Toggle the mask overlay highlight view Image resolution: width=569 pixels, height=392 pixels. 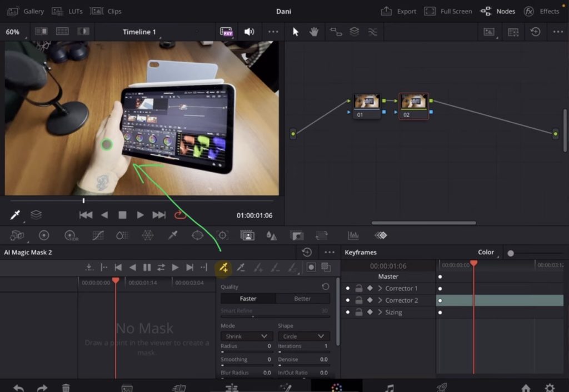311,268
